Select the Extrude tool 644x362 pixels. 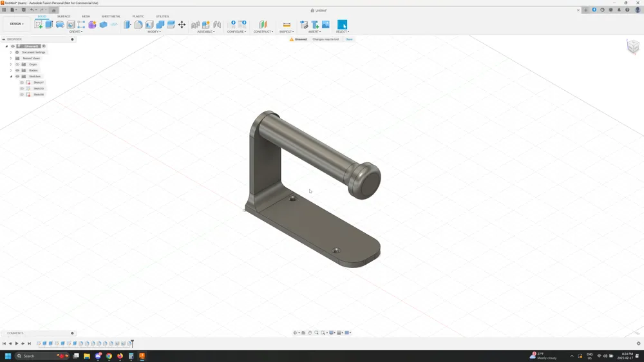tap(50, 24)
